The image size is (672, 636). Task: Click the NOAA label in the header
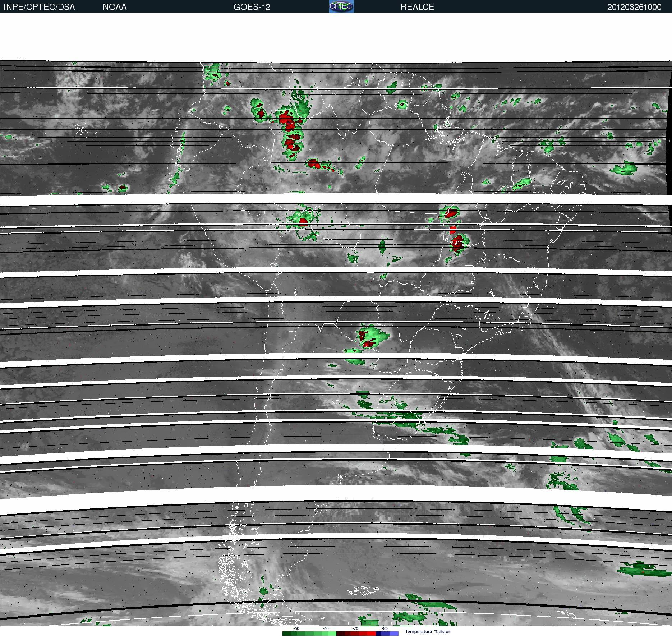click(115, 7)
